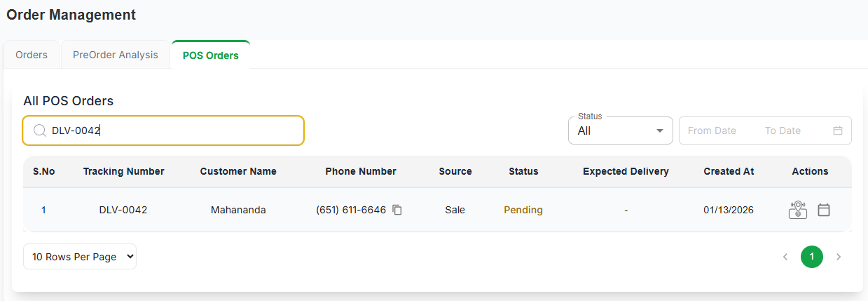Image resolution: width=868 pixels, height=301 pixels.
Task: Click the magnifier icon in the search box
Action: pyautogui.click(x=40, y=131)
